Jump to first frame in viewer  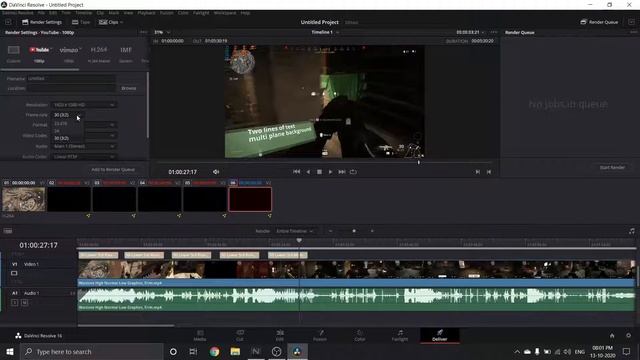tap(296, 172)
